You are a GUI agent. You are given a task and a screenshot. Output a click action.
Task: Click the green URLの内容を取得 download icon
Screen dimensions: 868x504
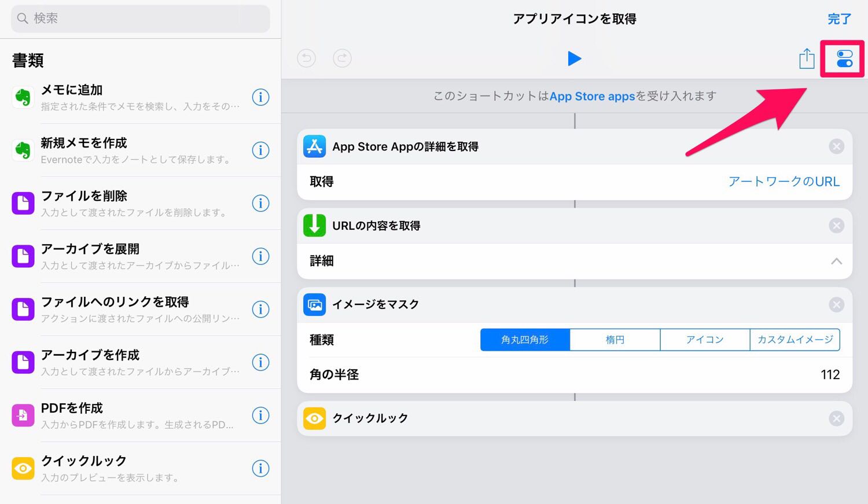coord(314,225)
